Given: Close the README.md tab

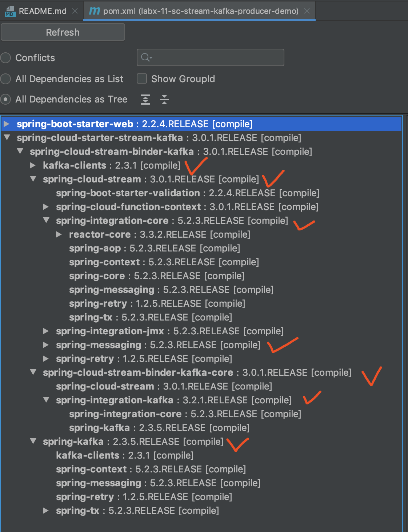Looking at the screenshot, I should (75, 11).
